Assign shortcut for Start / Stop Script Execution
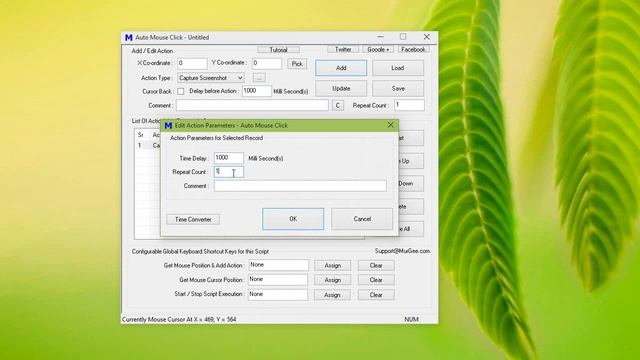The image size is (640, 360). coord(332,295)
